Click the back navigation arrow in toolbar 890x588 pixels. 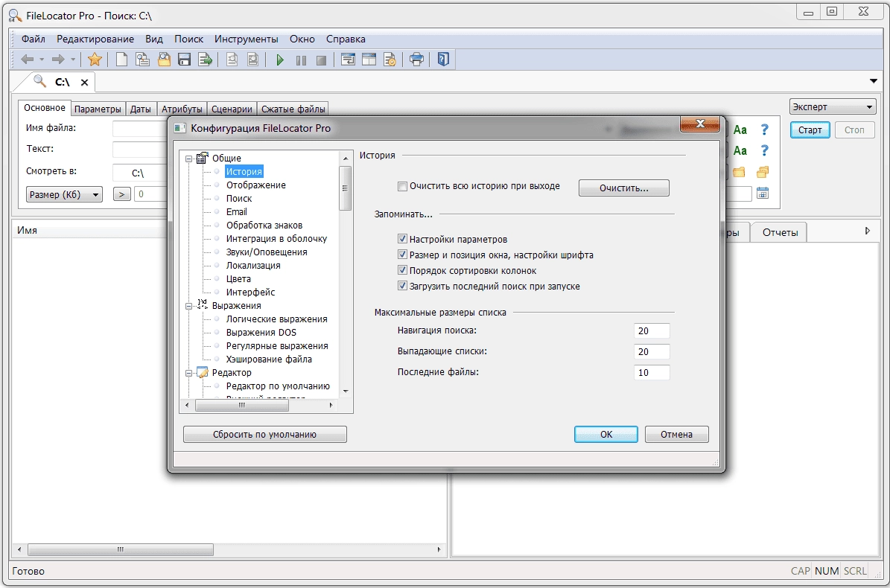point(27,59)
